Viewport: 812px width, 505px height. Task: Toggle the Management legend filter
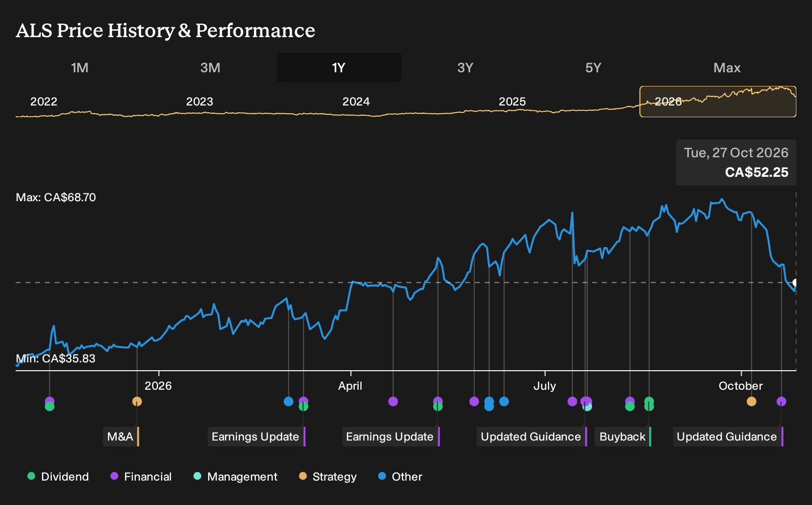point(235,477)
